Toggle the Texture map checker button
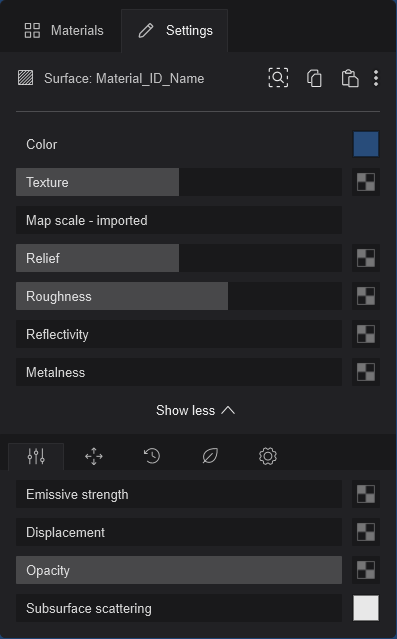397x639 pixels. pyautogui.click(x=366, y=182)
